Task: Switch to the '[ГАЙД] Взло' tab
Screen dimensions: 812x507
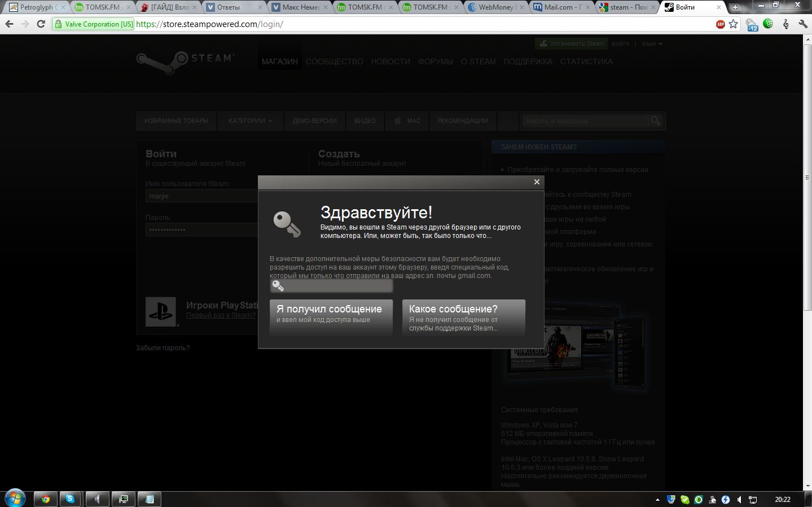Action: [169, 7]
